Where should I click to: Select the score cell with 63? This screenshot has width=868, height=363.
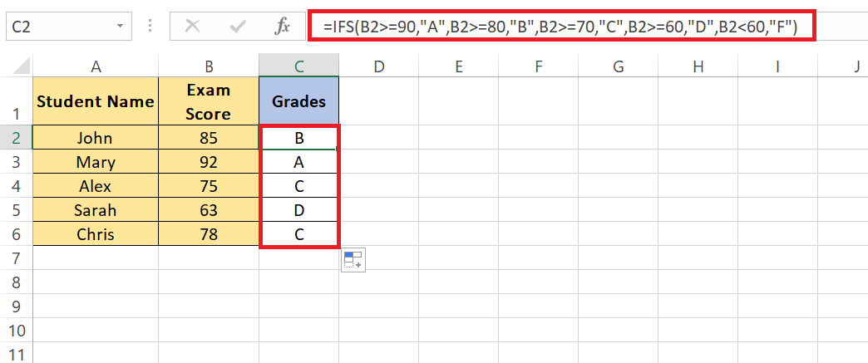tap(209, 209)
